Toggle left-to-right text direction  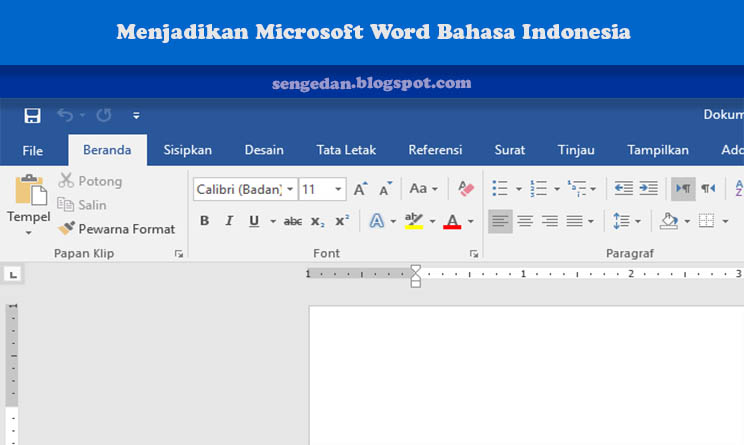[x=683, y=188]
